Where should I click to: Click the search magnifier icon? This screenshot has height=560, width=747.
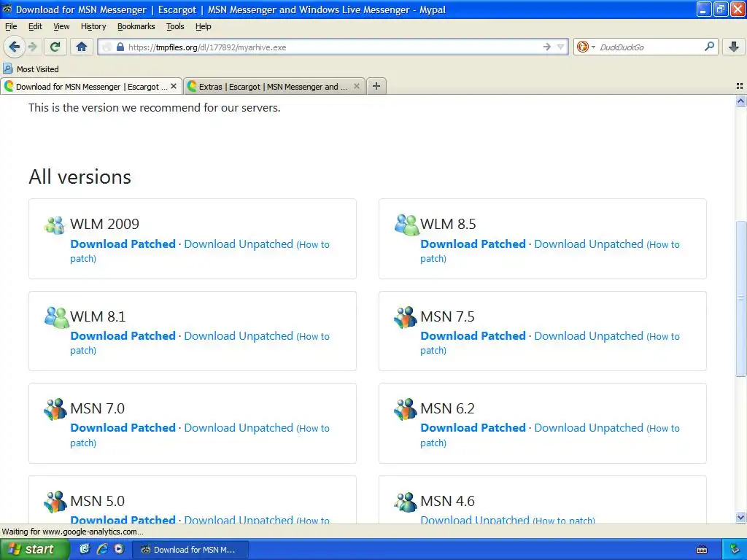pyautogui.click(x=709, y=47)
